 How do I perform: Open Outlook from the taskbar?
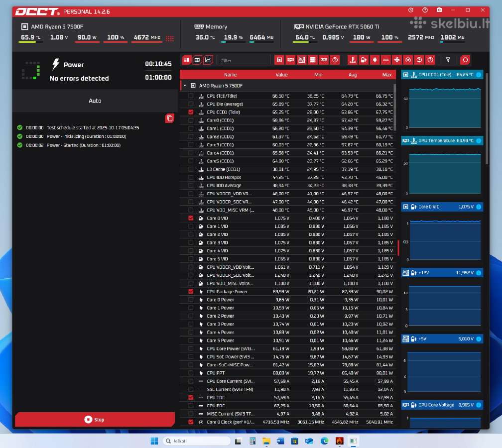tap(309, 441)
